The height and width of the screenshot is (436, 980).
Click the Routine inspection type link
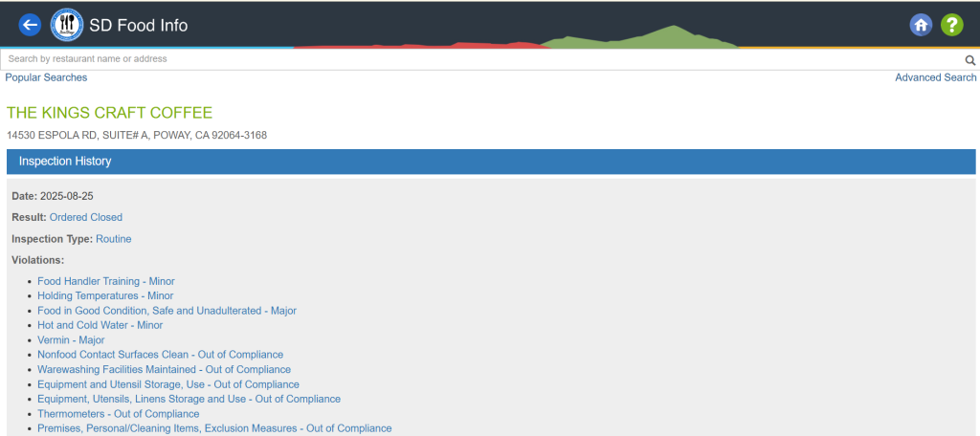pos(114,239)
